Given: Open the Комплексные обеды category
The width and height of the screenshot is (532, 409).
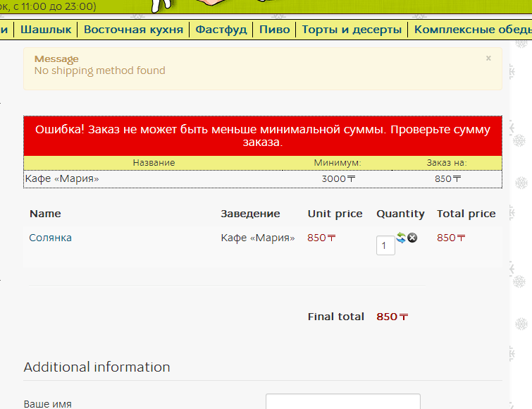Looking at the screenshot, I should pos(473,30).
